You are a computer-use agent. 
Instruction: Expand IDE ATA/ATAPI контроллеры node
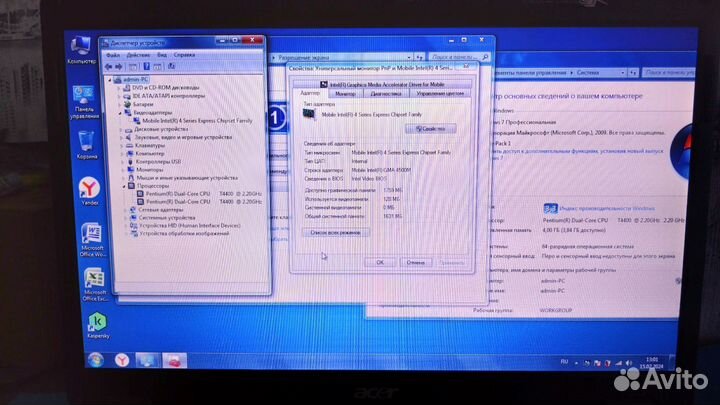[120, 96]
